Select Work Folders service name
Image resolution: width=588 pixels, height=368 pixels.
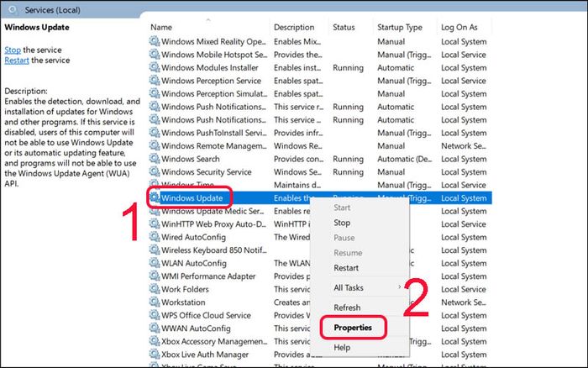(185, 290)
